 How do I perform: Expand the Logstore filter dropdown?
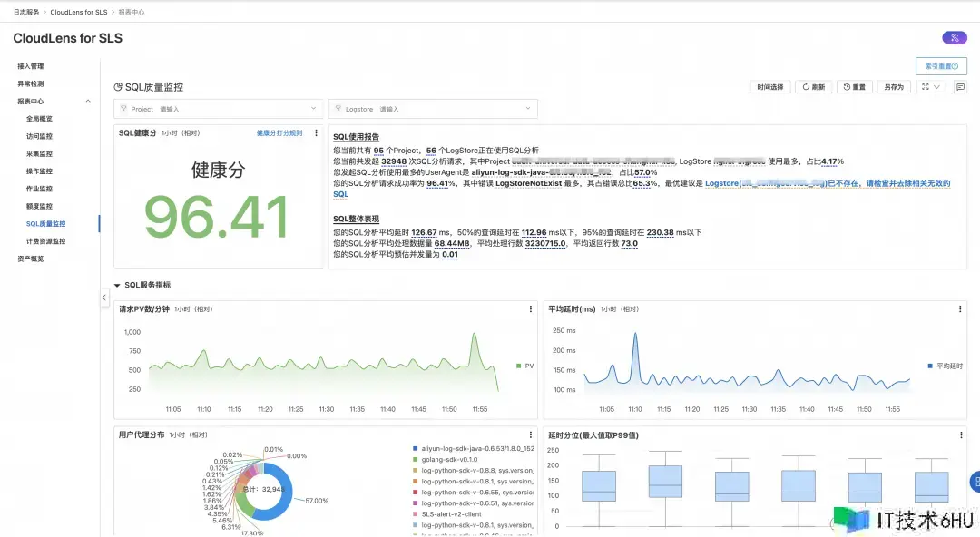pyautogui.click(x=528, y=109)
